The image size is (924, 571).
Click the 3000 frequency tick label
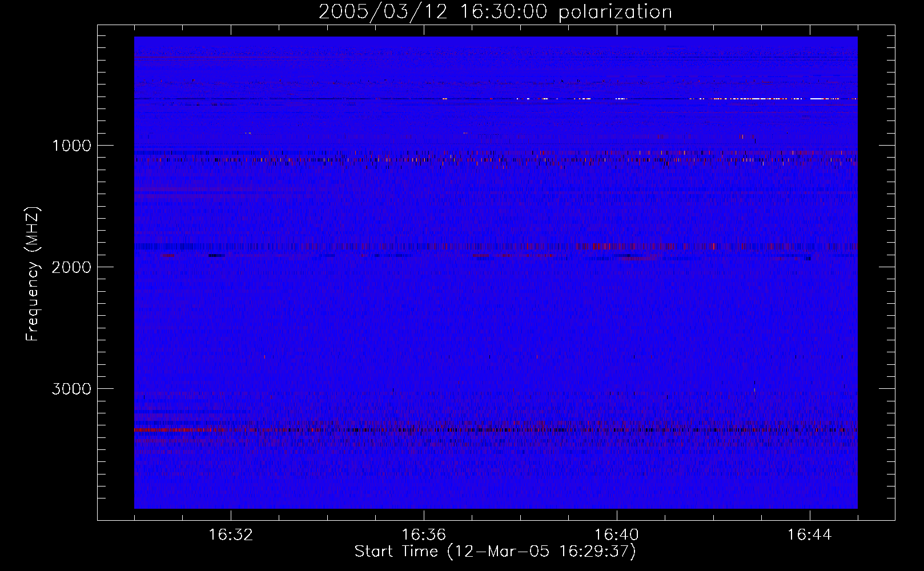[x=71, y=389]
